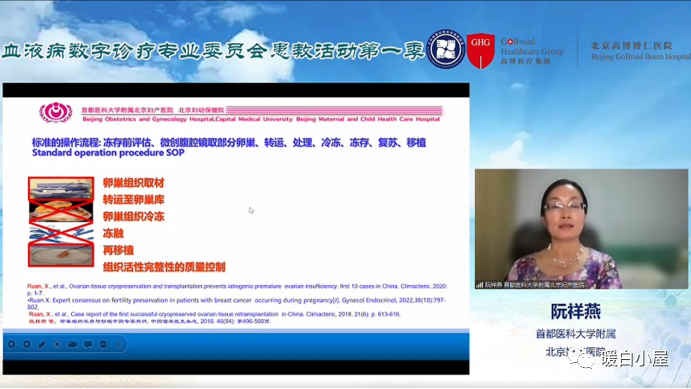The image size is (691, 389).
Task: Click the name caption on speaker video
Action: coord(535,285)
